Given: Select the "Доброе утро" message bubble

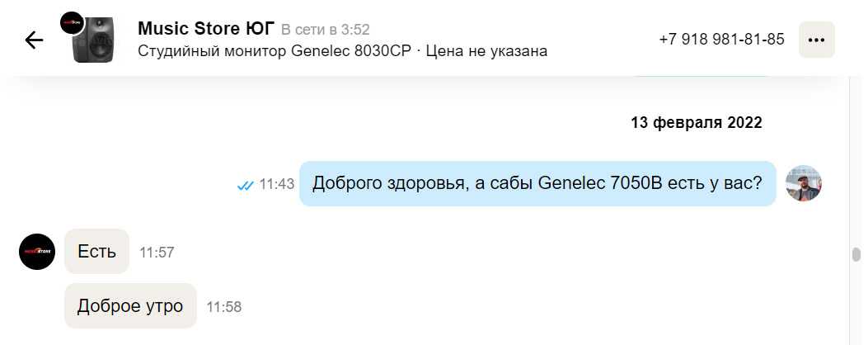Looking at the screenshot, I should point(130,305).
